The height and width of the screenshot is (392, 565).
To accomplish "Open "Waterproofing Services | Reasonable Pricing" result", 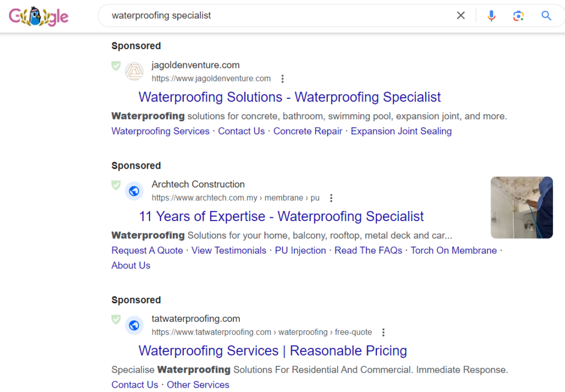I will 273,351.
